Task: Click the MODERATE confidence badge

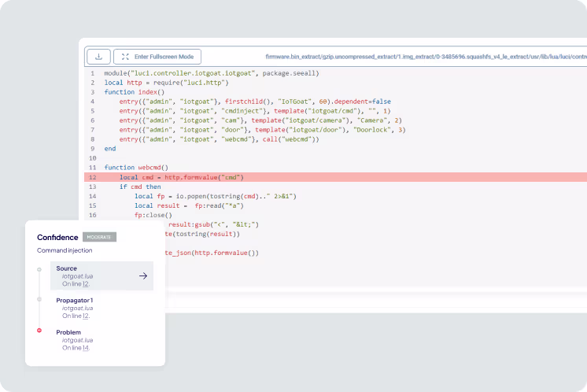Action: click(x=99, y=237)
